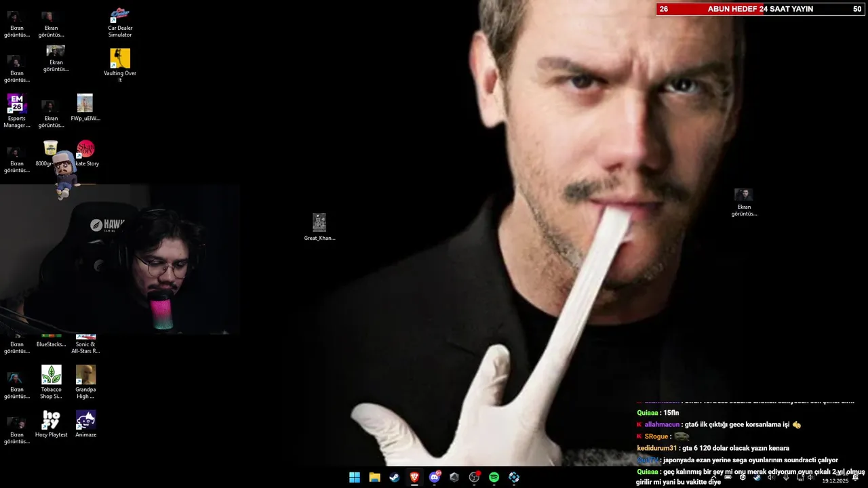
Task: Click the cartoon avatar with blue hood
Action: [x=65, y=175]
